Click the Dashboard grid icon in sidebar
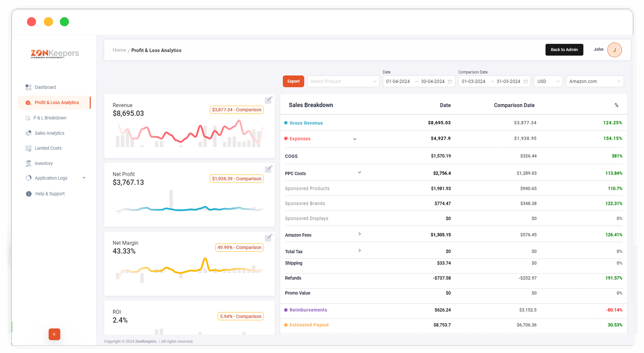 click(28, 87)
